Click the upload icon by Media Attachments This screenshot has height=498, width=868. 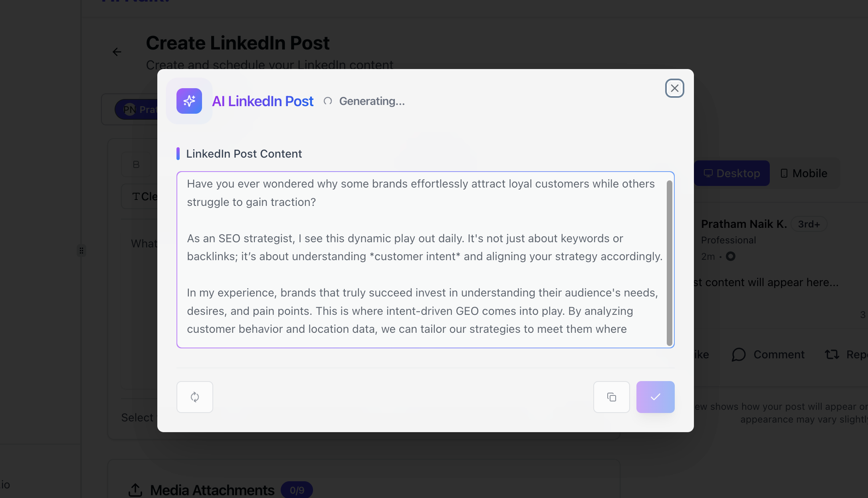[135, 490]
